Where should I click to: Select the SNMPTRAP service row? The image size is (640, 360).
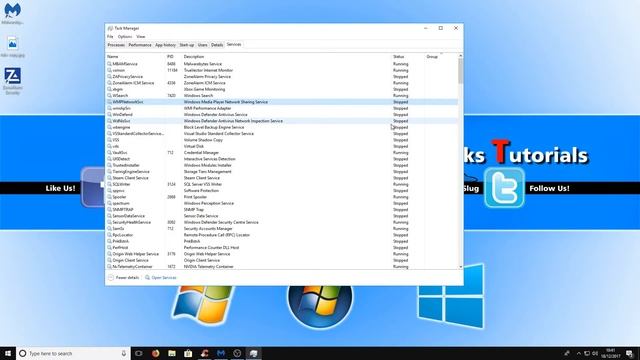282,209
